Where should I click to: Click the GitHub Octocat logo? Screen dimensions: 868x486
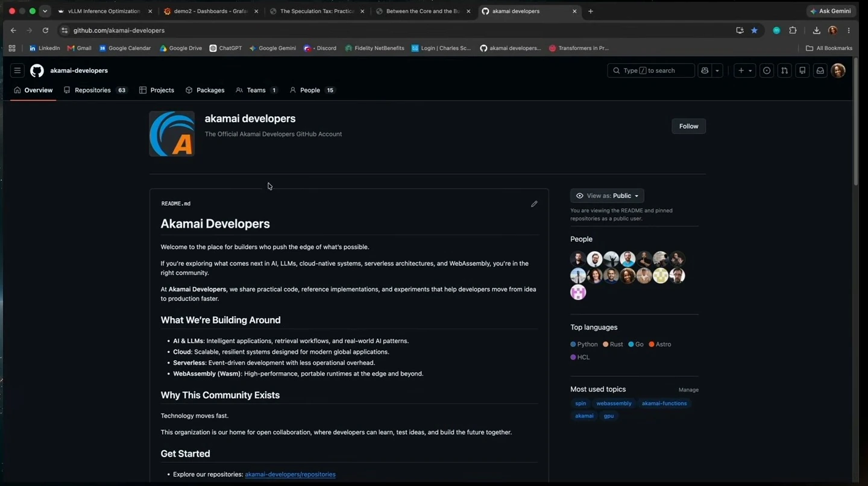click(37, 70)
